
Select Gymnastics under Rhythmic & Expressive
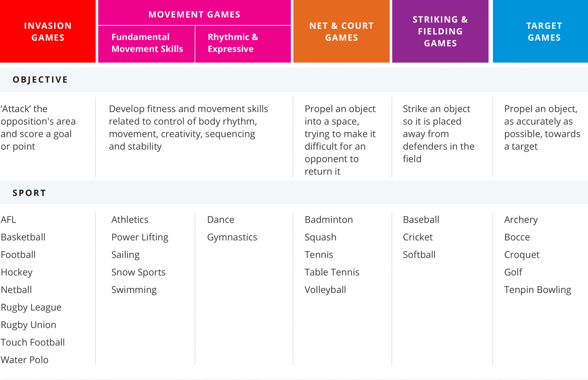pos(232,237)
